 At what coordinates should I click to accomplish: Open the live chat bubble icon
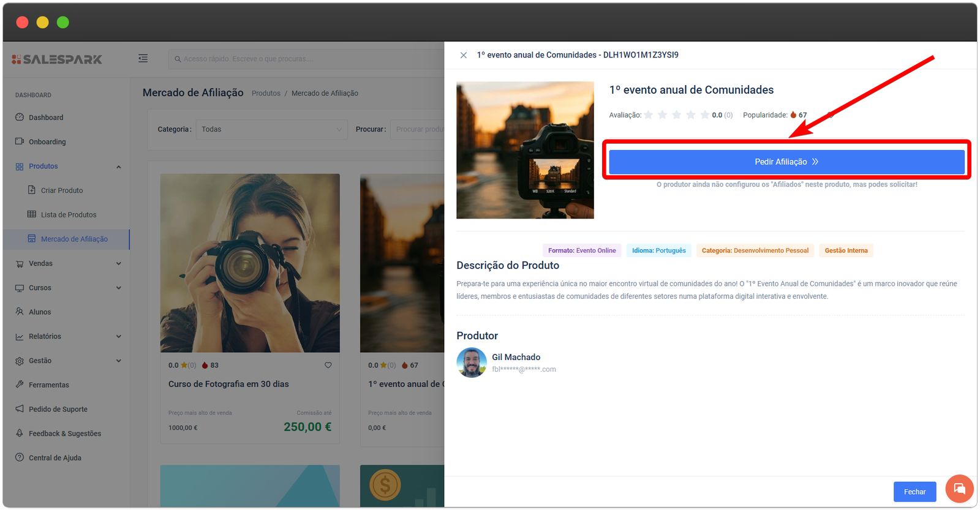click(x=959, y=489)
